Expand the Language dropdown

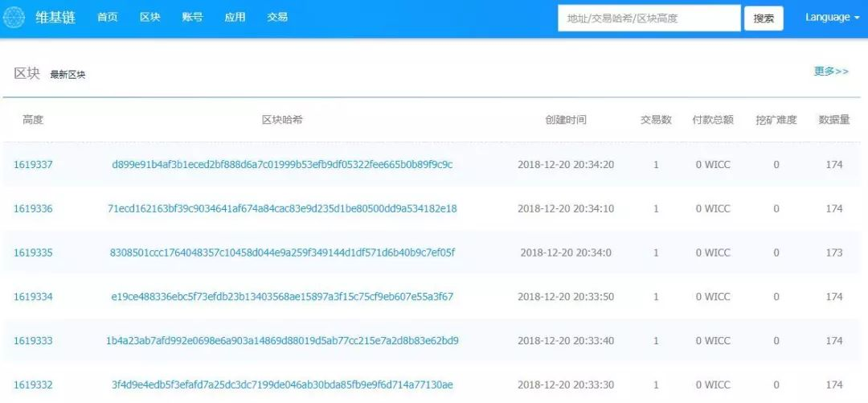pyautogui.click(x=833, y=17)
